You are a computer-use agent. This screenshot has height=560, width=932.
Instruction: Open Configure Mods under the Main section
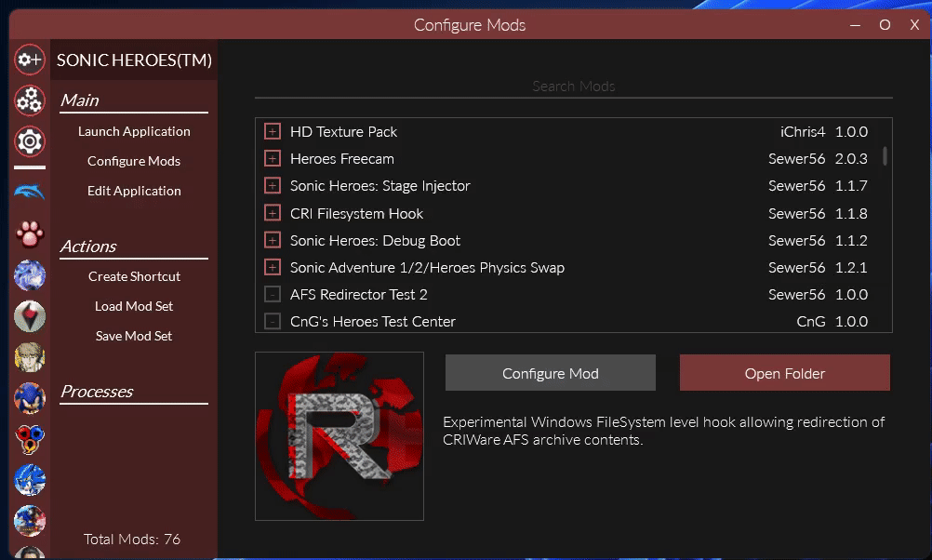[134, 161]
